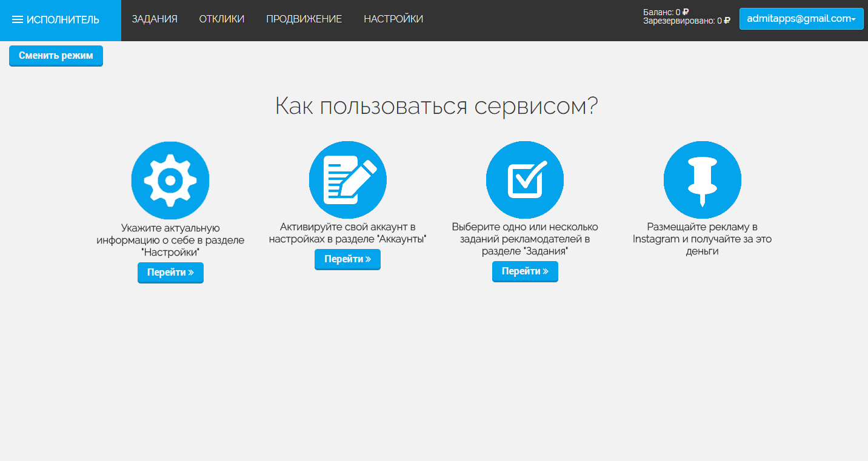The width and height of the screenshot is (868, 461).
Task: Open the ПРОДВИЖЕНИЕ section
Action: 304,19
